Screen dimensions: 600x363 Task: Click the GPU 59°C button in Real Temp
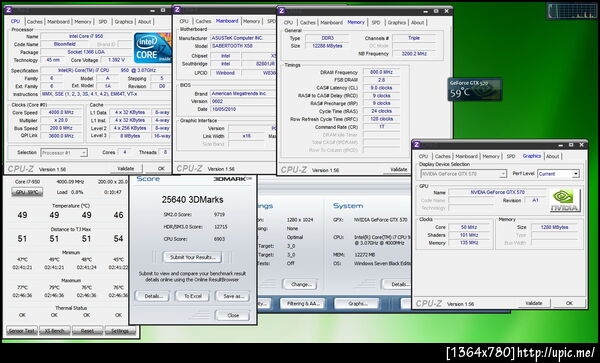pos(27,192)
